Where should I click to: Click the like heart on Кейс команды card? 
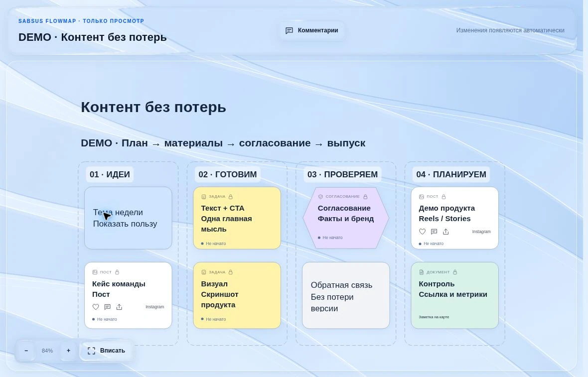point(96,307)
